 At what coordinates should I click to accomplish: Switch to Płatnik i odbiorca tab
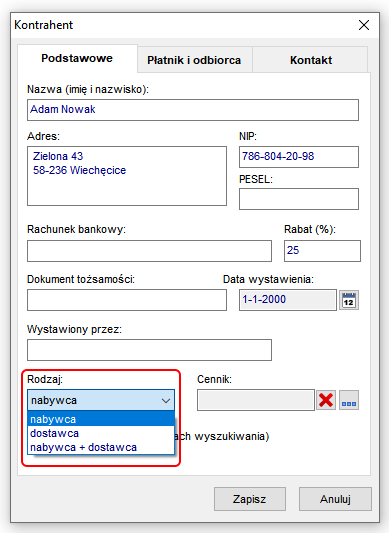coord(194,60)
